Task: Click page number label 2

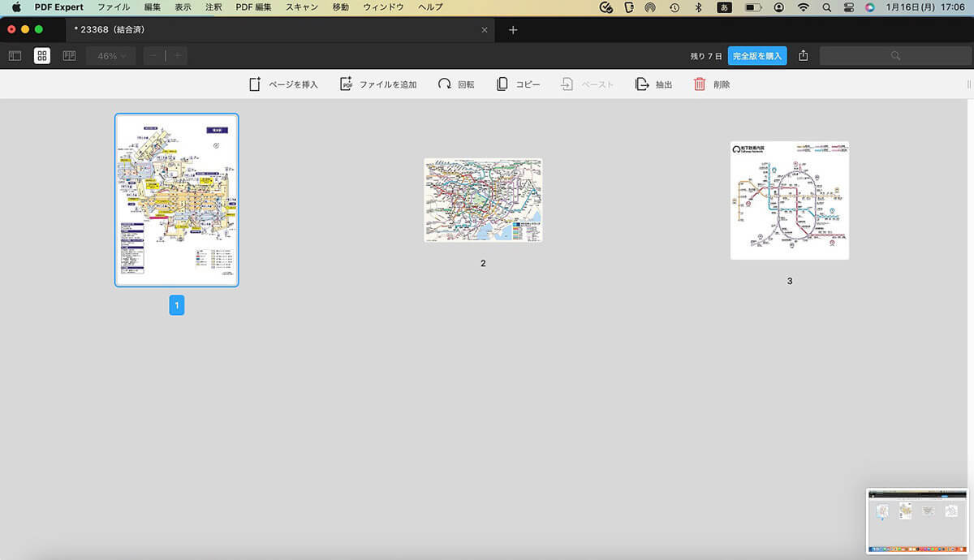Action: (483, 264)
